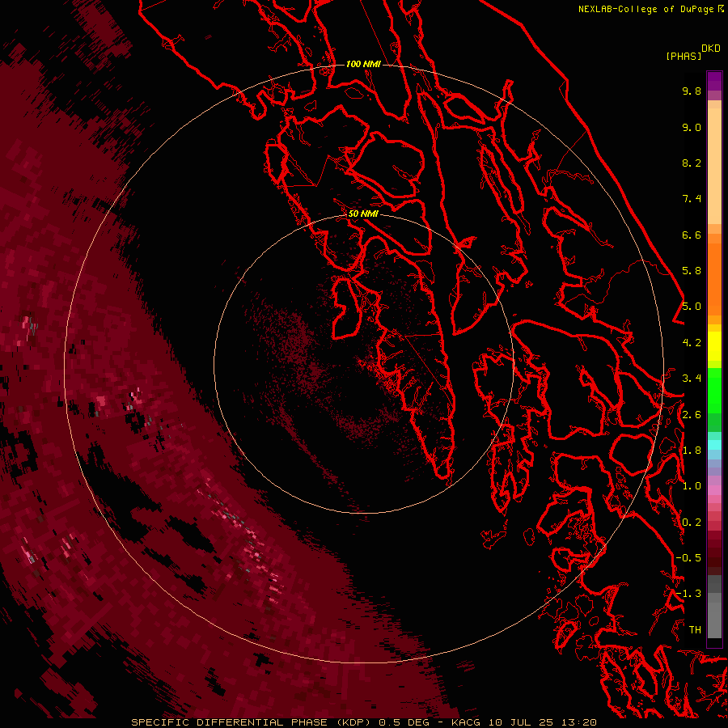Click the 50 NMI range ring label
The height and width of the screenshot is (728, 728).
363,214
